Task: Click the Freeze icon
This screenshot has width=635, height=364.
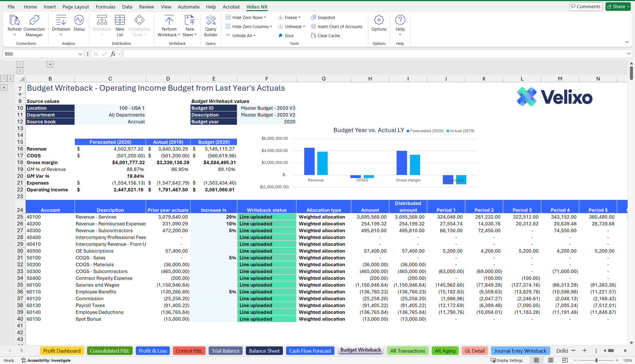Action: [280, 17]
